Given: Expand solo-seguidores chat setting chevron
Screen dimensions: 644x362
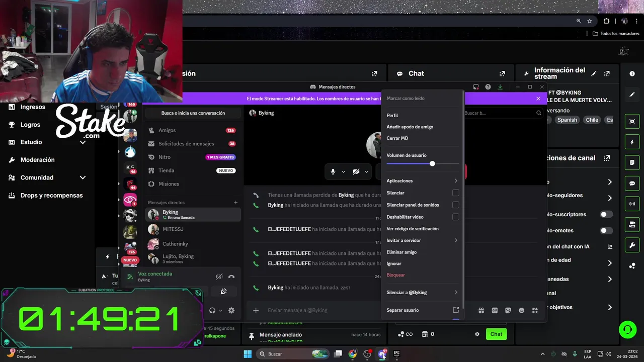Looking at the screenshot, I should 610,198.
